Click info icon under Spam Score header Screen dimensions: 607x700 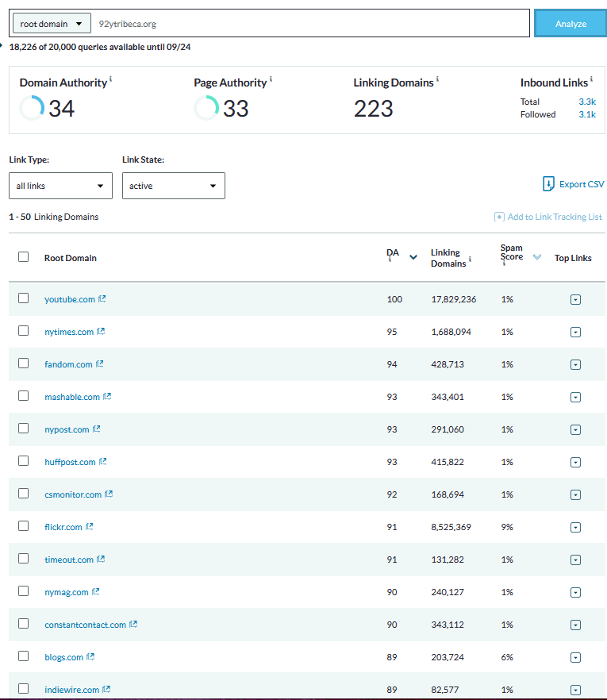click(x=503, y=263)
